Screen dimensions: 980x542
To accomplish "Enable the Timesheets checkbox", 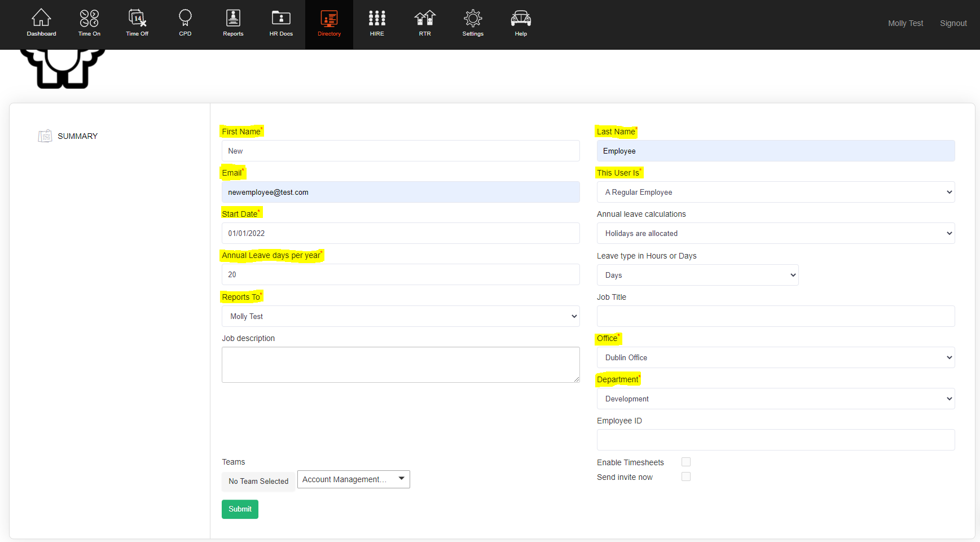I will tap(685, 462).
